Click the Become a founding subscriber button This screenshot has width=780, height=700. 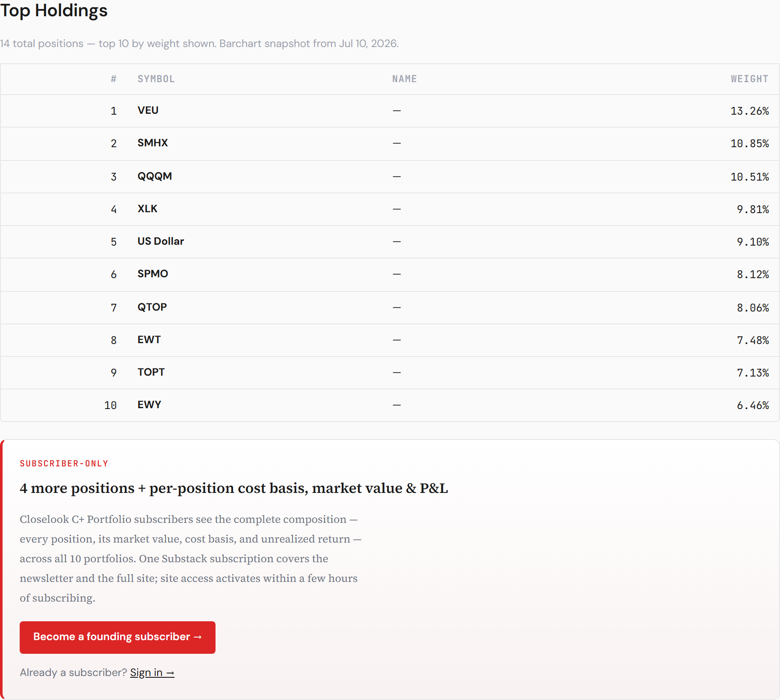[x=118, y=637]
